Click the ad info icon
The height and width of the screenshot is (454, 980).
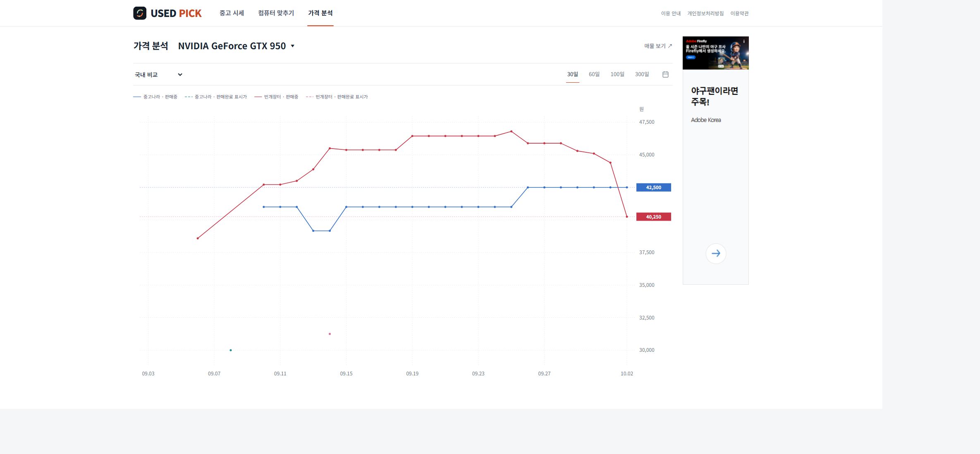744,41
